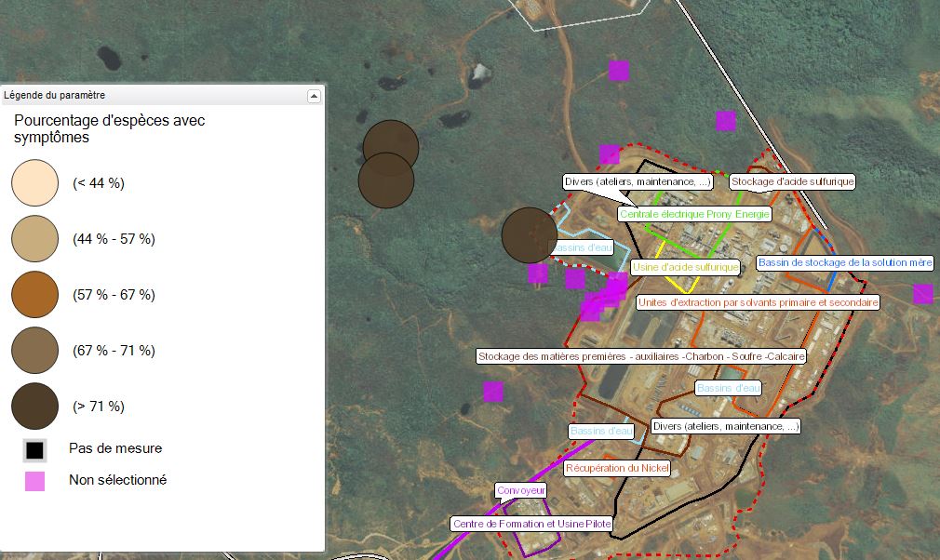Click the 'Pas de mesure' black square icon
The height and width of the screenshot is (560, 940).
[34, 449]
